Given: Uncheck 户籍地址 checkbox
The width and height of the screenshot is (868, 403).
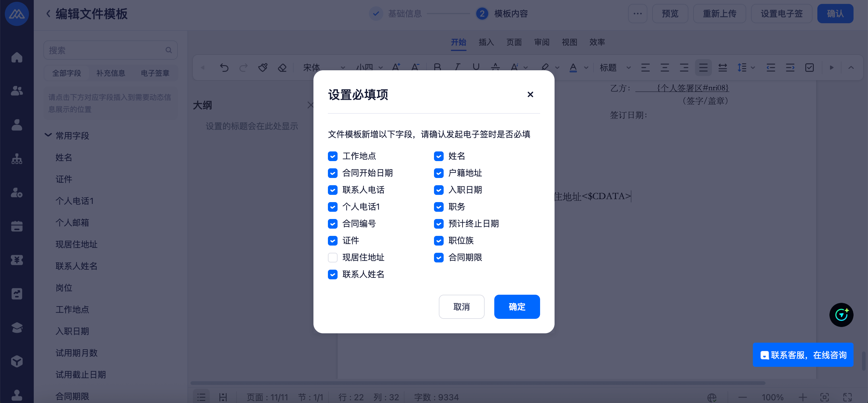Looking at the screenshot, I should point(439,173).
